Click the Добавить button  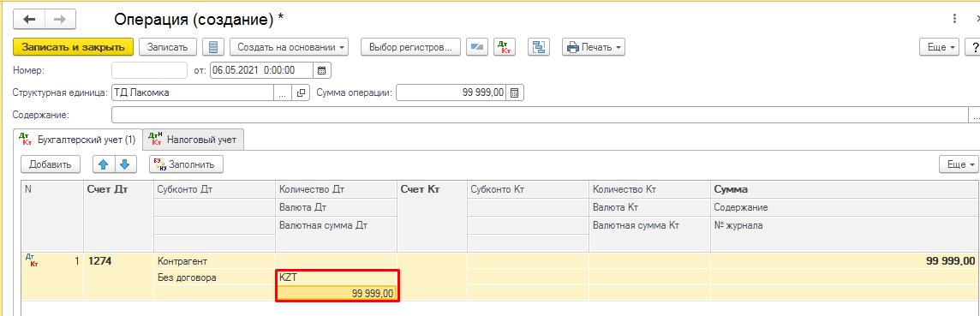click(x=51, y=164)
